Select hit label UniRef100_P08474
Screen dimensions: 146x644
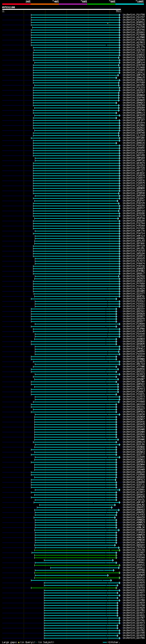coord(134,263)
